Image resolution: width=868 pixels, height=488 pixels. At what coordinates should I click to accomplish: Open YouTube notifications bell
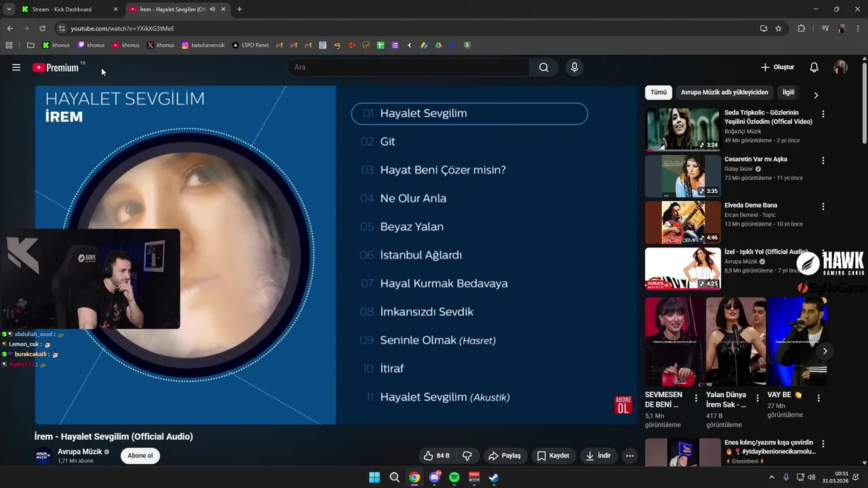pyautogui.click(x=814, y=67)
